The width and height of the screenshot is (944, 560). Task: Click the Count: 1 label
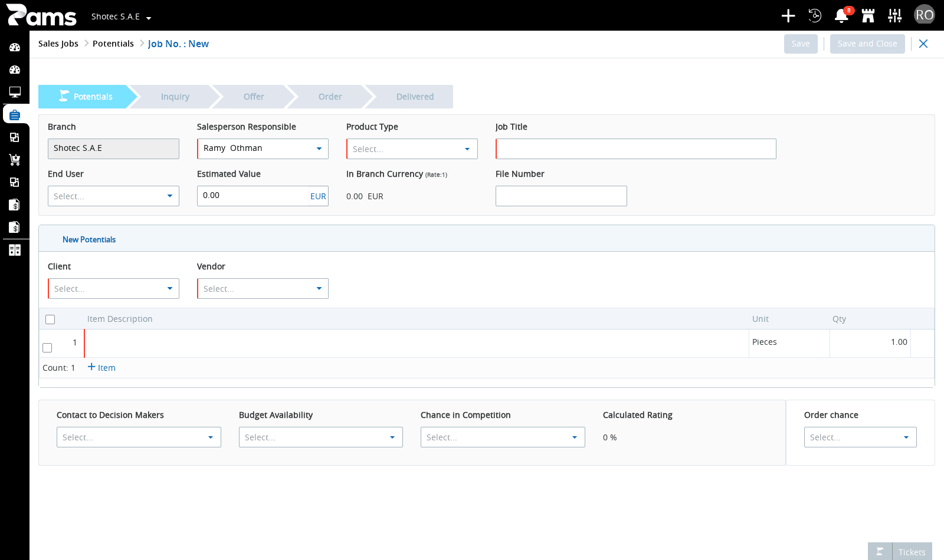coord(59,368)
